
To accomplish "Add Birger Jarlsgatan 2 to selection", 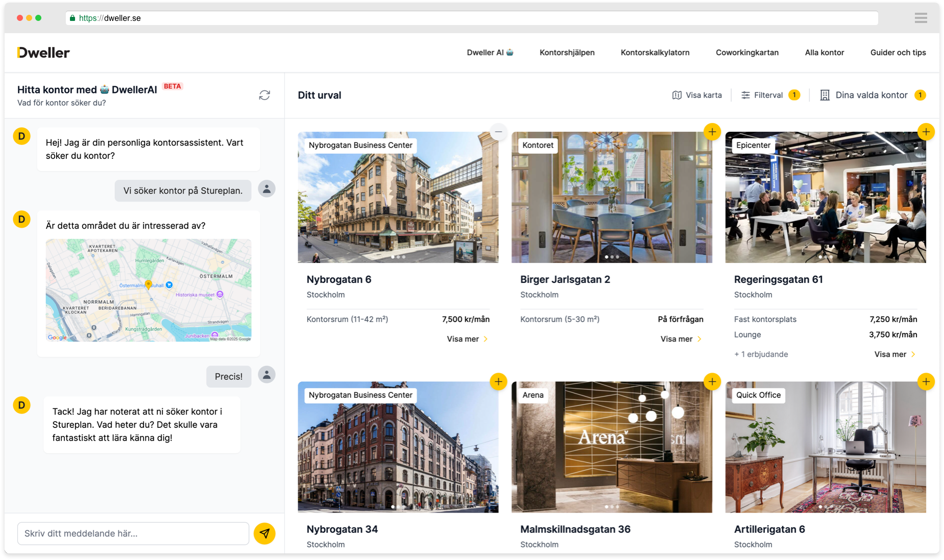I will coord(712,132).
